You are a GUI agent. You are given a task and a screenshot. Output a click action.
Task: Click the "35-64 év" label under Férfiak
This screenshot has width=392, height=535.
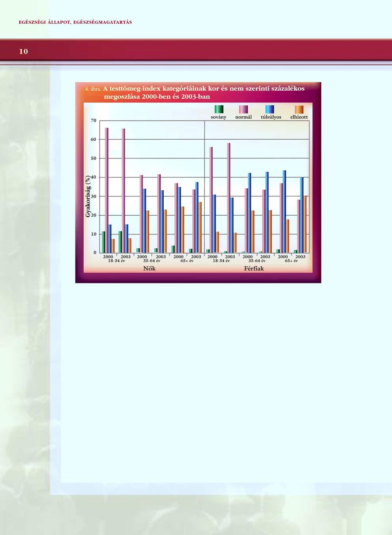pos(257,261)
